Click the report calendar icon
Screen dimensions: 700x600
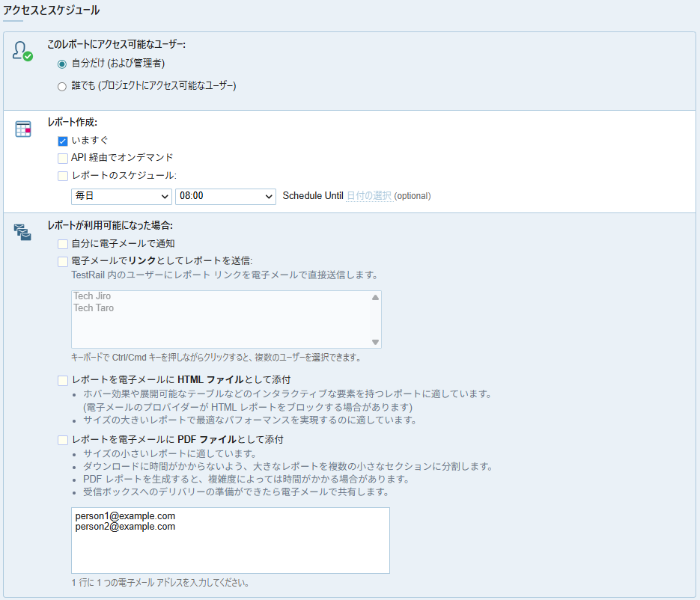[22, 129]
